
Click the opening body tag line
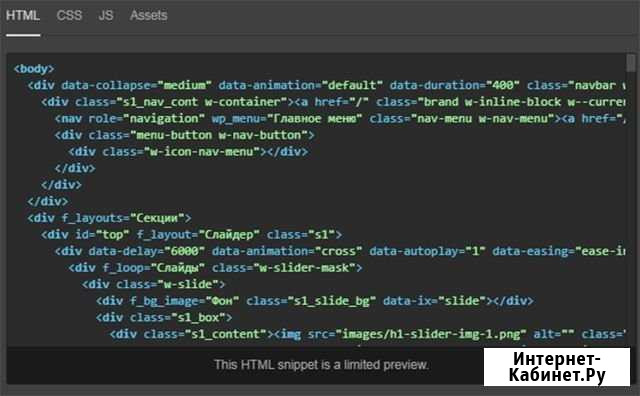tap(34, 69)
